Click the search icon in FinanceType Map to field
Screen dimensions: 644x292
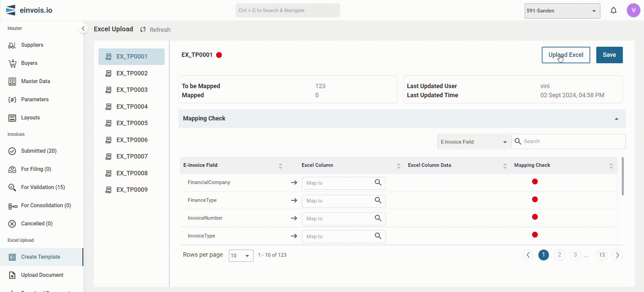[378, 200]
